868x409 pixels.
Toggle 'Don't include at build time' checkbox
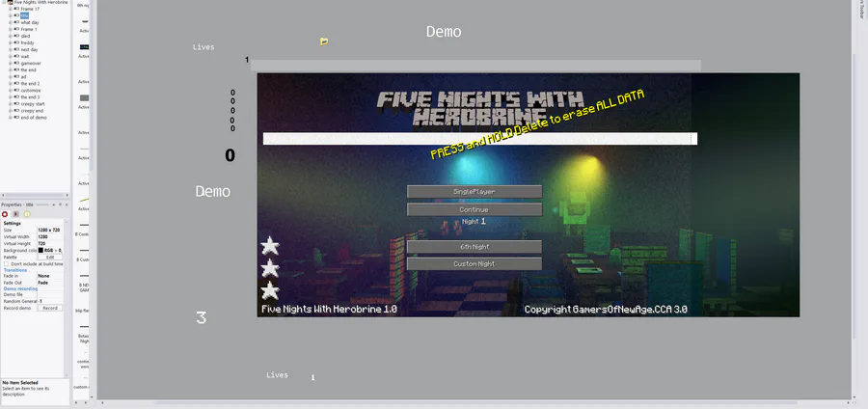(6, 264)
